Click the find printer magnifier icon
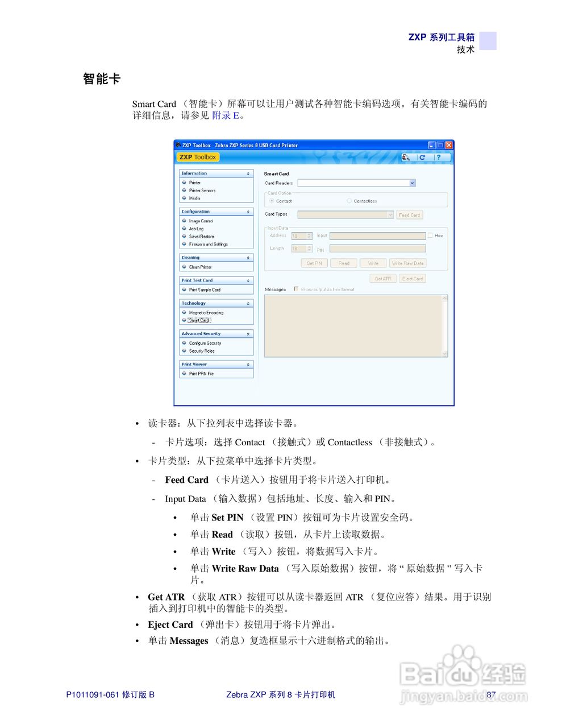This screenshot has width=562, height=728. tap(406, 157)
